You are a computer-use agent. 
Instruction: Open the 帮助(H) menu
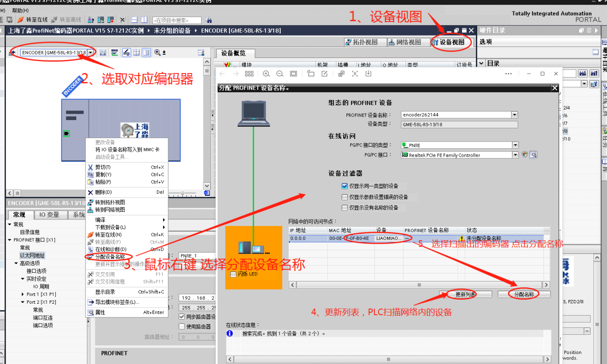point(20,10)
